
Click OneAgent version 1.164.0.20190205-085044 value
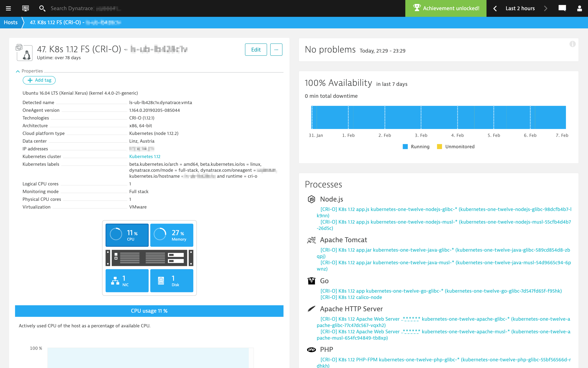click(155, 110)
